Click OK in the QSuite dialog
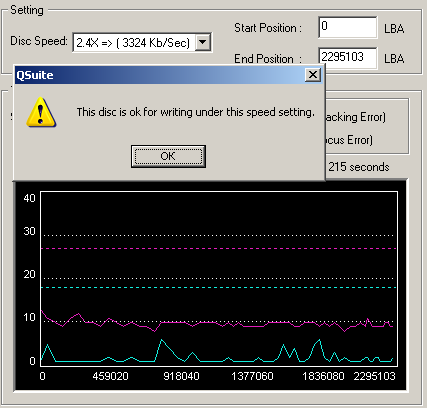 pos(168,156)
